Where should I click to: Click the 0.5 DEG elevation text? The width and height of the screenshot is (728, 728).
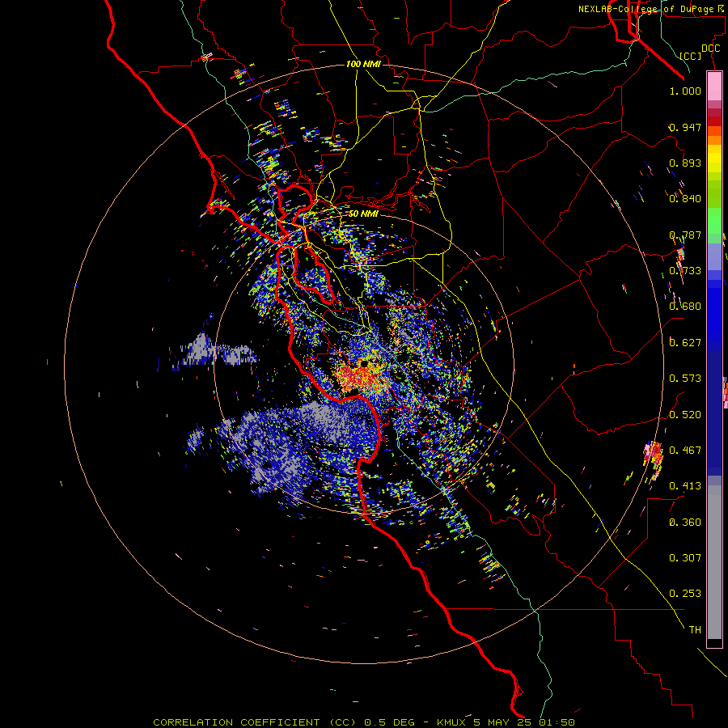click(x=389, y=722)
